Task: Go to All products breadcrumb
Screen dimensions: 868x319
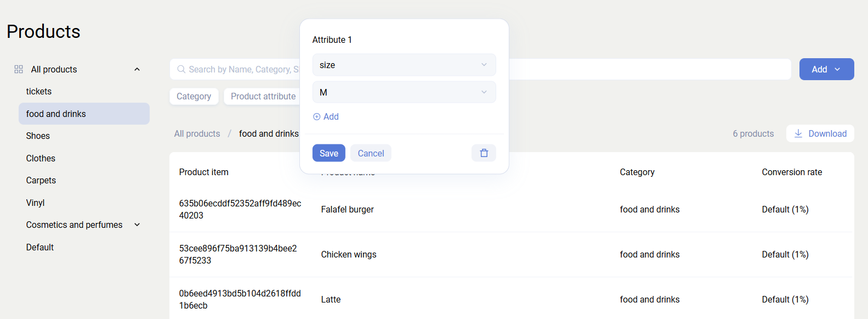Action: click(197, 133)
